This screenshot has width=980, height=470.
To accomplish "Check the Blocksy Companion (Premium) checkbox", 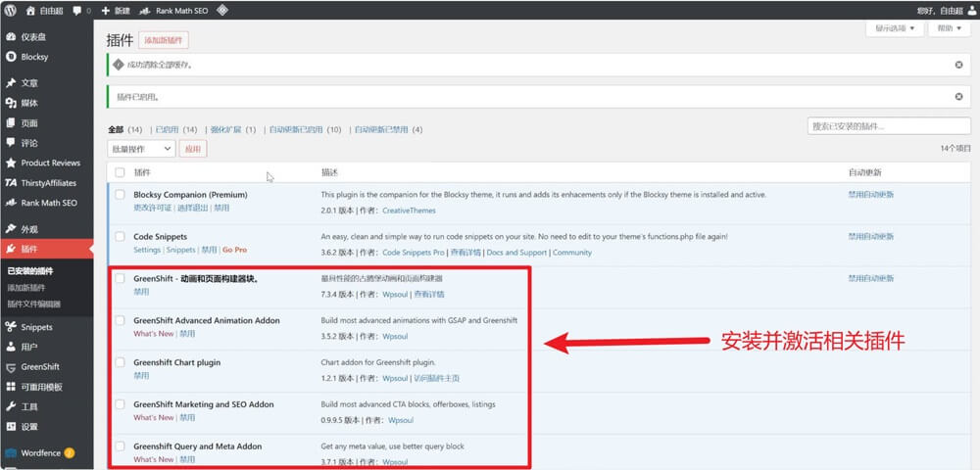I will coord(120,195).
